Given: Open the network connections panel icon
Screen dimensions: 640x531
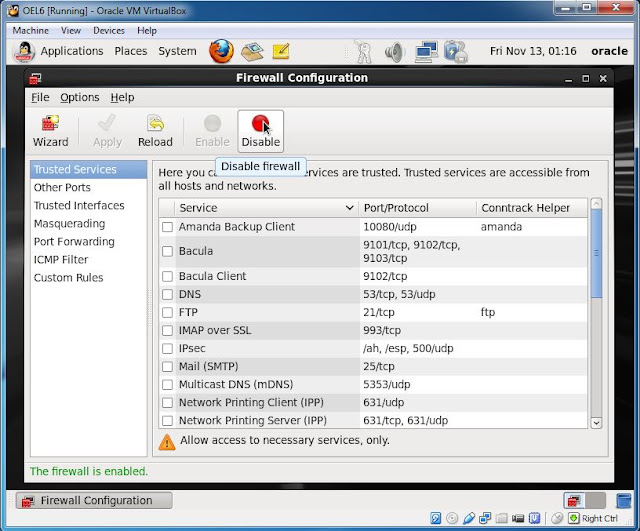Looking at the screenshot, I should pos(426,52).
